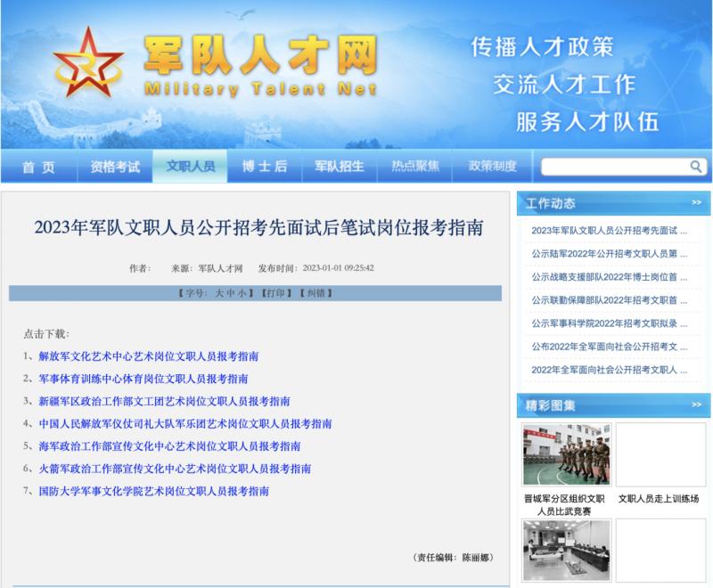Open sidebar news 公示军事科学院2022年招考文职

(609, 323)
